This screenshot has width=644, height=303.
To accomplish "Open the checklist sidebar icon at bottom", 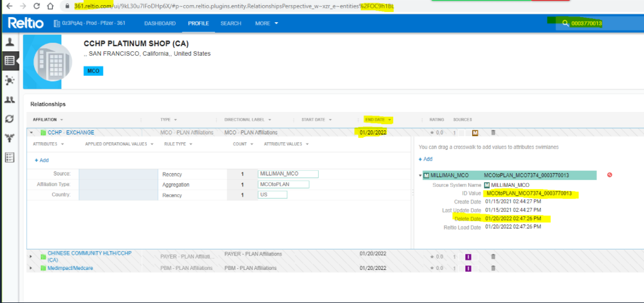I will [x=10, y=157].
